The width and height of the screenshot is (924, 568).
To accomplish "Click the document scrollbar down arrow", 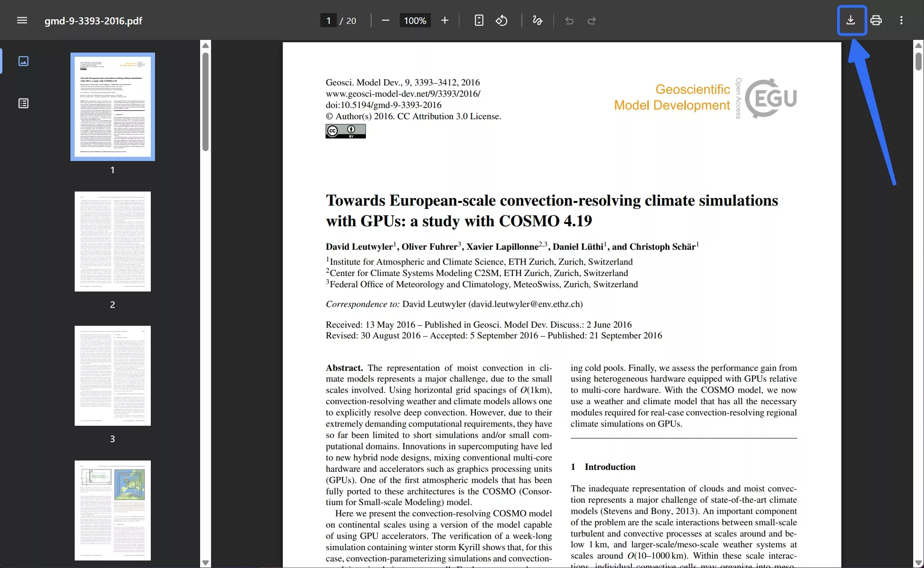I will [918, 562].
